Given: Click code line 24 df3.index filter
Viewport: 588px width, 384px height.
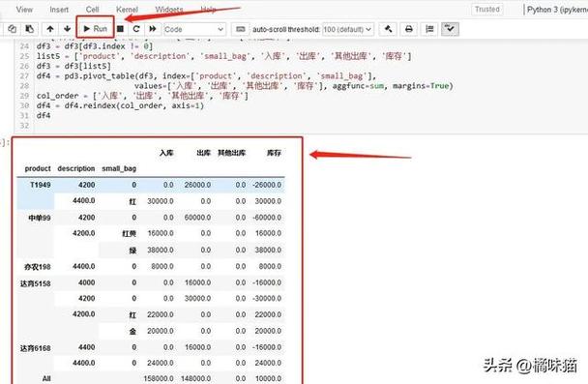Looking at the screenshot, I should click(x=95, y=46).
